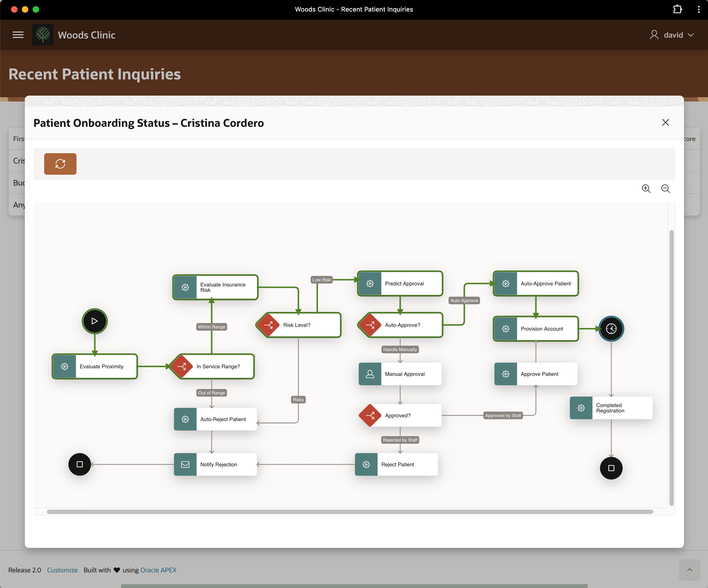Select the Provision Account activity label
The image size is (708, 588).
[542, 328]
